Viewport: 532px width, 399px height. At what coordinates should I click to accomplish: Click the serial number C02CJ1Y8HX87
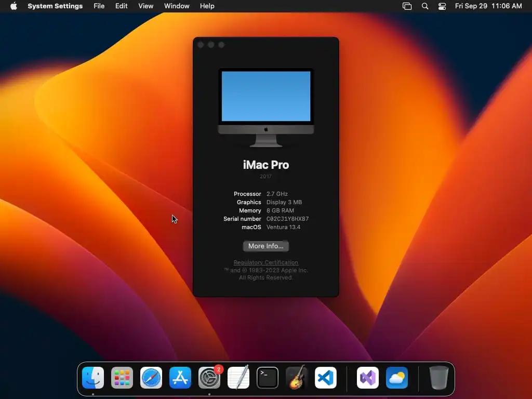click(x=287, y=219)
